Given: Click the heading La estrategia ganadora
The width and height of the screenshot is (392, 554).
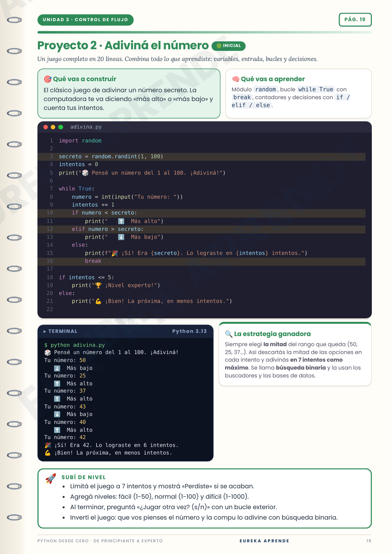Looking at the screenshot, I should tap(272, 334).
